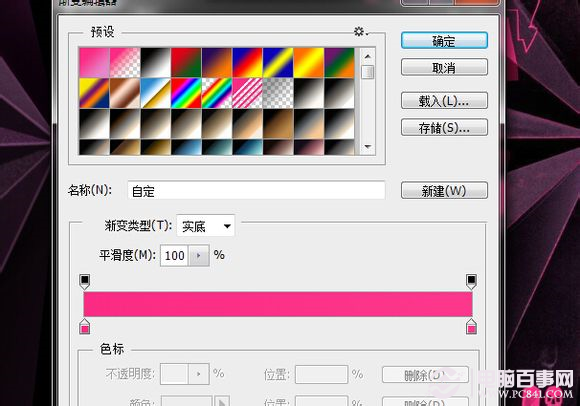Click the preset list scroll up arrow
580x406 pixels.
coord(368,56)
